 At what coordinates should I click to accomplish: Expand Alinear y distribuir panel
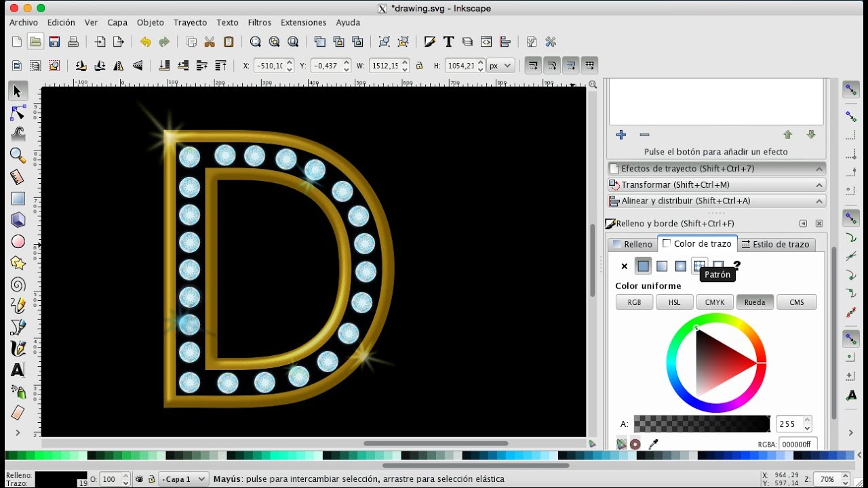716,201
